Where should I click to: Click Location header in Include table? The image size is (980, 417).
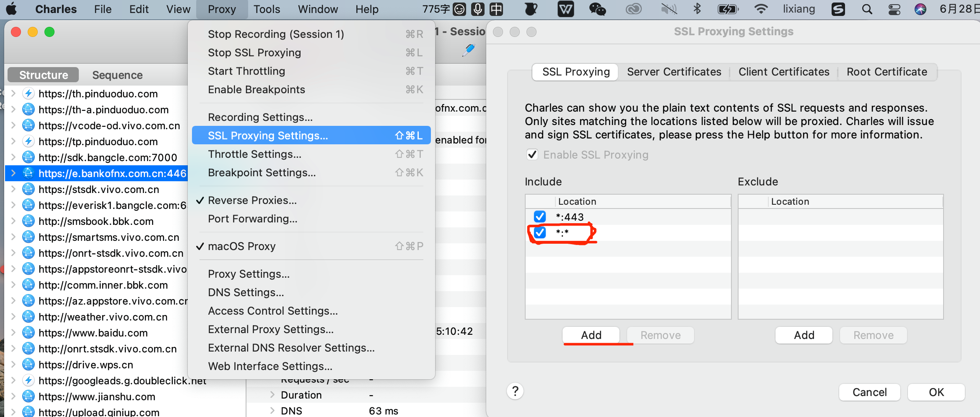643,201
